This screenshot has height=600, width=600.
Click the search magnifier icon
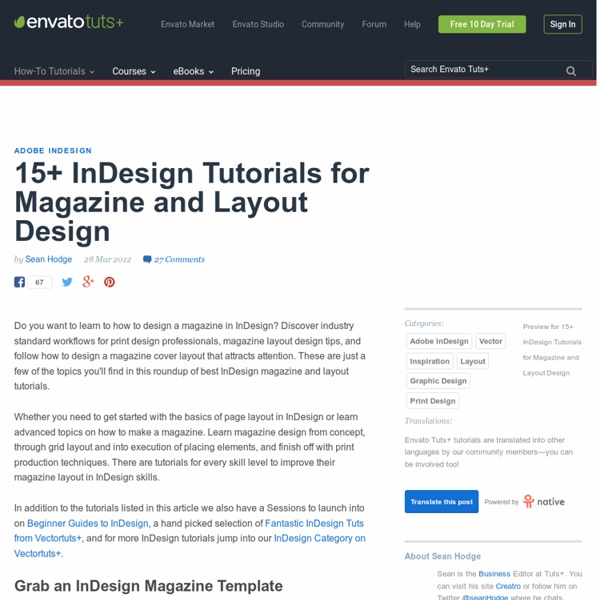click(571, 71)
